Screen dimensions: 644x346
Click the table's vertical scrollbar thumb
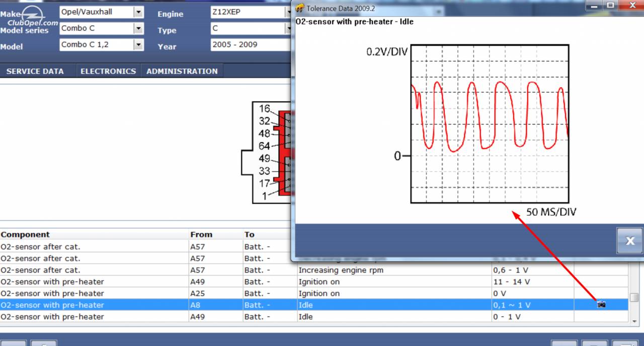tap(634, 297)
